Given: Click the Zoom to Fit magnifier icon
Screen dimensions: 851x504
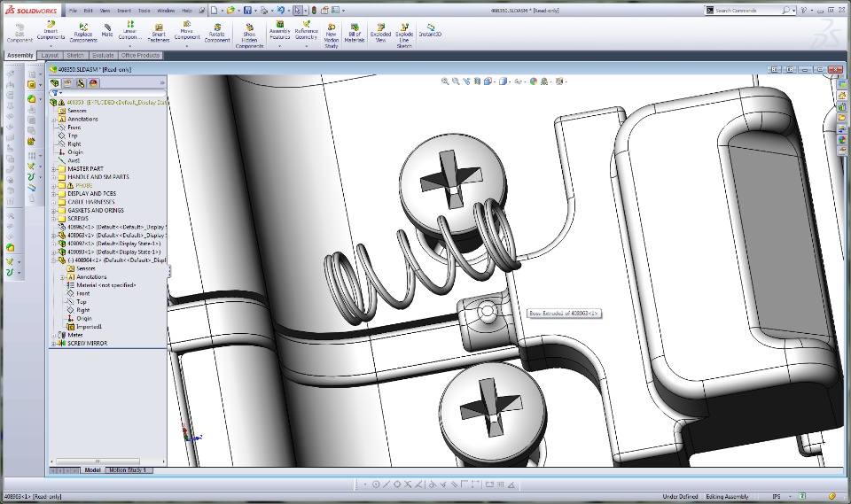Looking at the screenshot, I should (445, 81).
